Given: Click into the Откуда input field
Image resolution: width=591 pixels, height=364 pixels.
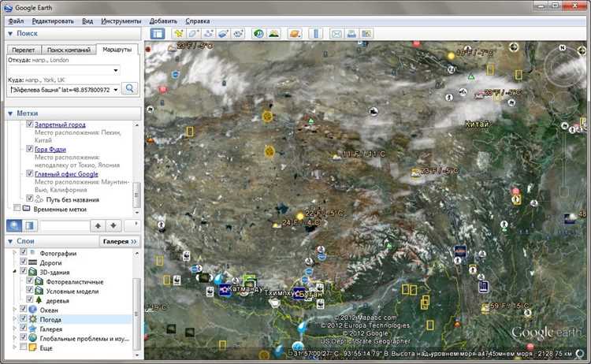Looking at the screenshot, I should (x=60, y=70).
